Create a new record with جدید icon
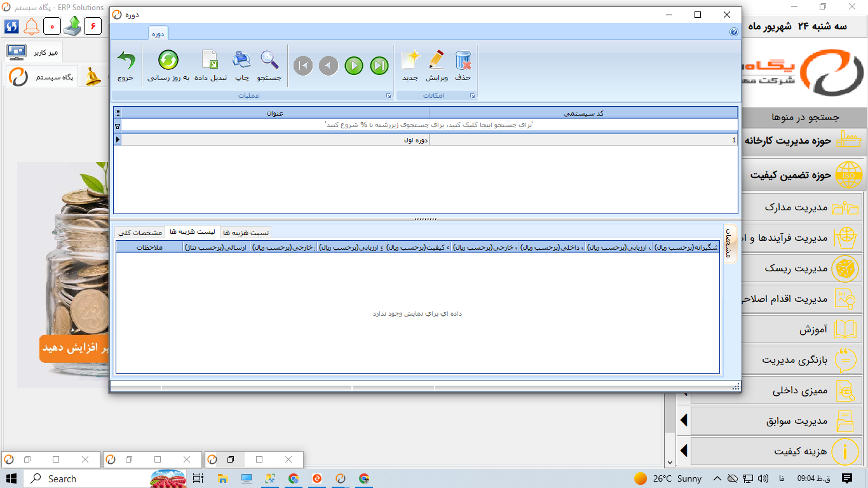The width and height of the screenshot is (868, 488). (410, 62)
